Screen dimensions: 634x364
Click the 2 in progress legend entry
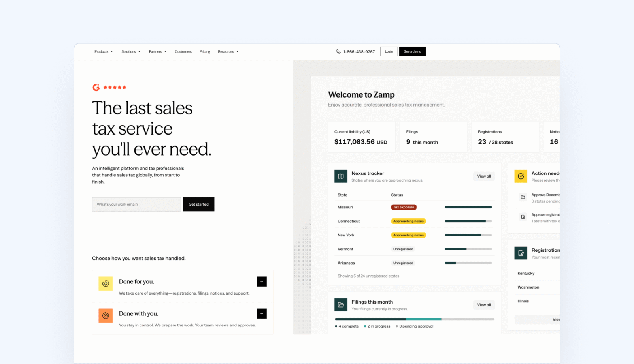(x=377, y=326)
